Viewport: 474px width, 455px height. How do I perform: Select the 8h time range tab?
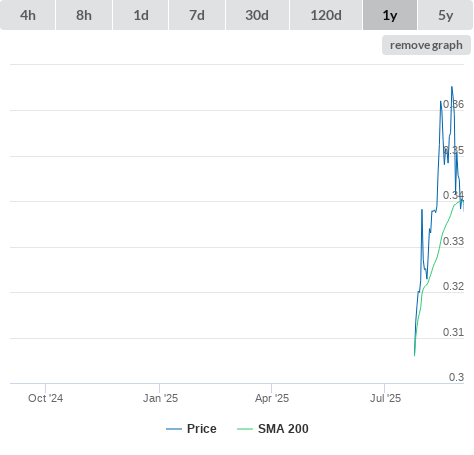pyautogui.click(x=84, y=15)
